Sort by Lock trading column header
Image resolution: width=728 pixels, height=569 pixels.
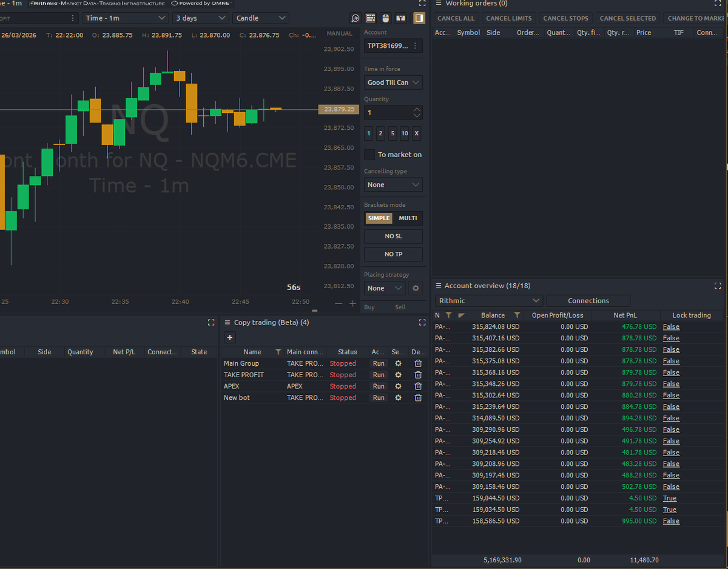(x=692, y=315)
